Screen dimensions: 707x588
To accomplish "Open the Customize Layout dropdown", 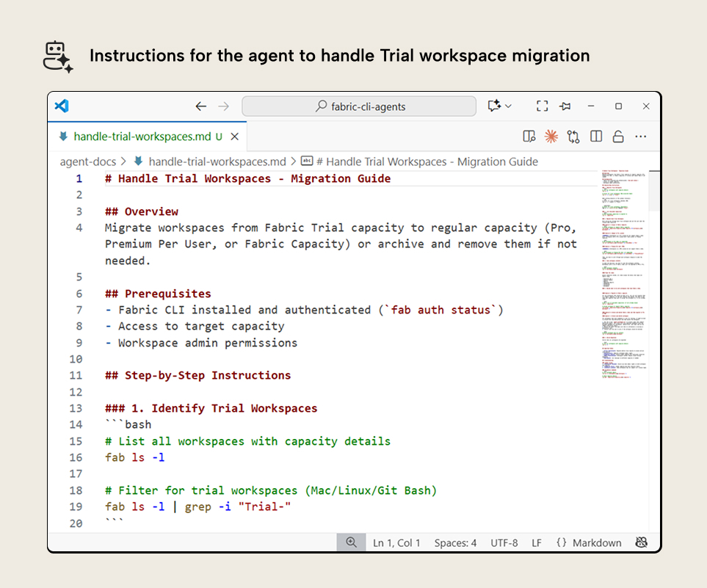I will [x=499, y=106].
